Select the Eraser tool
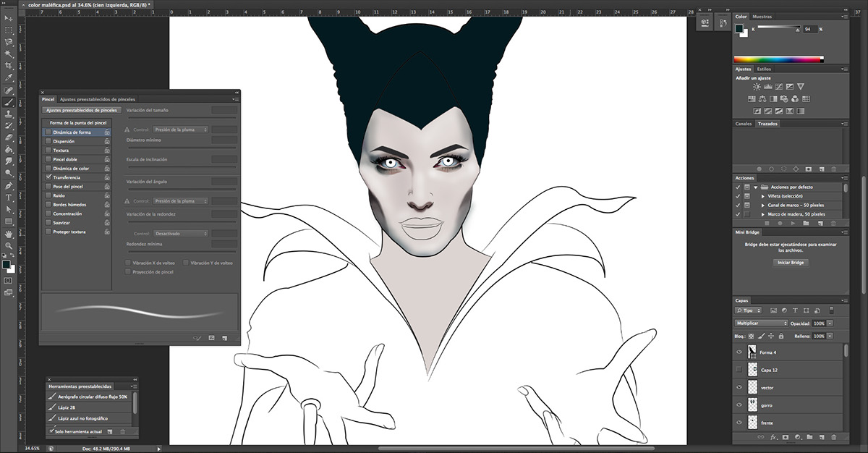 coord(9,137)
